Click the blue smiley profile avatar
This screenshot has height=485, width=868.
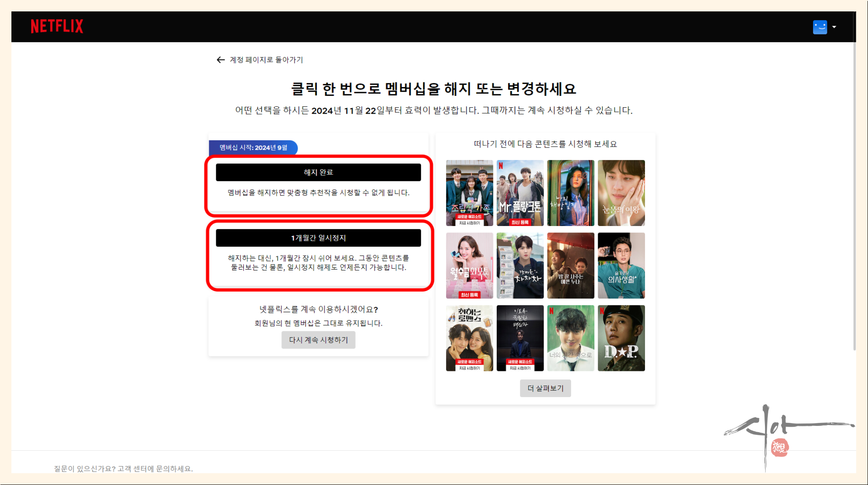pyautogui.click(x=819, y=27)
